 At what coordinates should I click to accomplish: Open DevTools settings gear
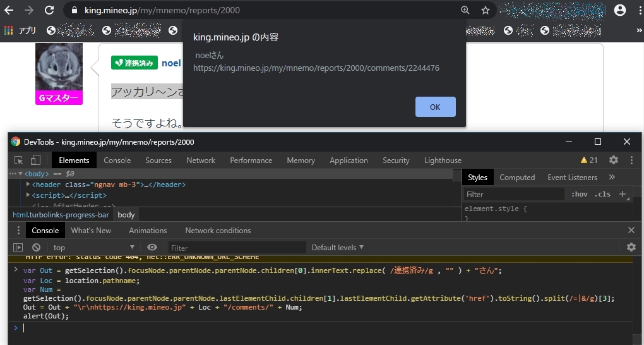coord(613,160)
